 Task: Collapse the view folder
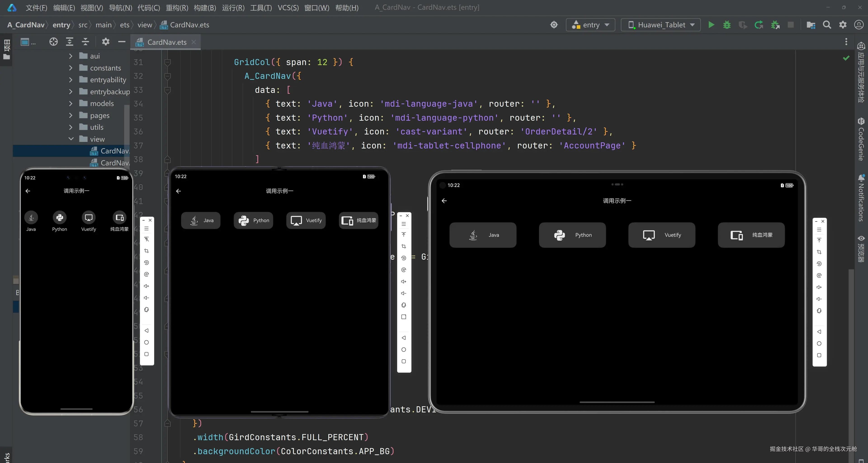[71, 139]
